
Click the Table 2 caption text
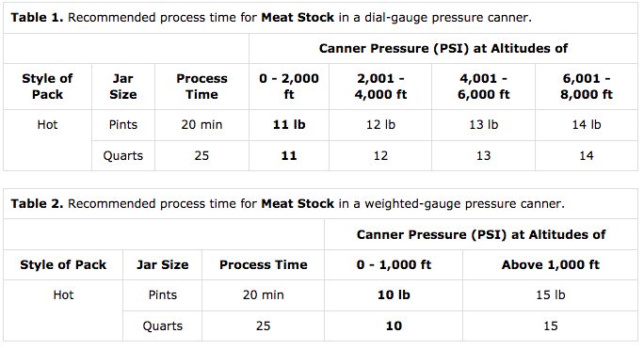point(287,203)
